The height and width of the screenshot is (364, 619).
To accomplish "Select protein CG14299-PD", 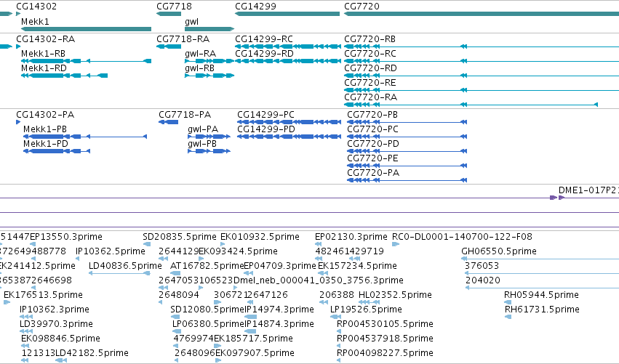I will (266, 129).
